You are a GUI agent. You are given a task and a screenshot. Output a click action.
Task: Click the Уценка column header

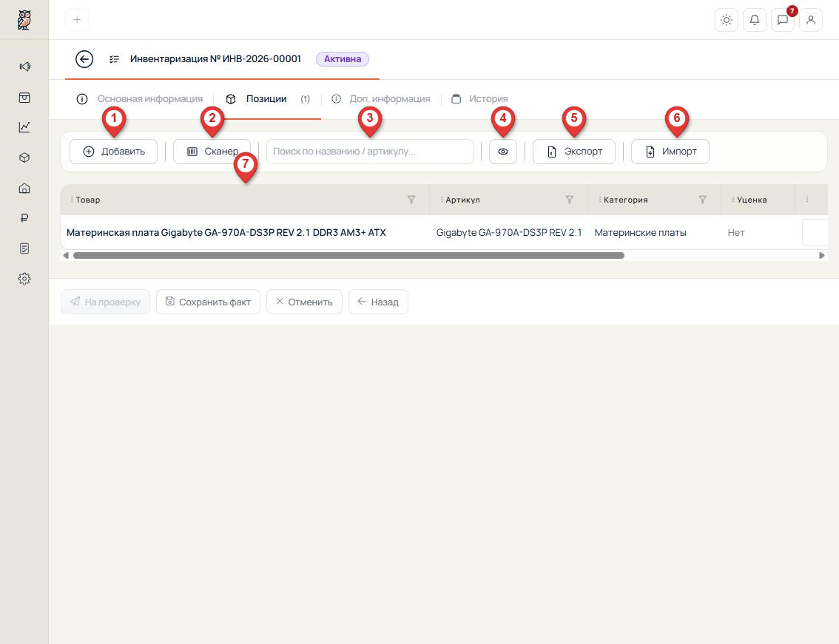[758, 200]
